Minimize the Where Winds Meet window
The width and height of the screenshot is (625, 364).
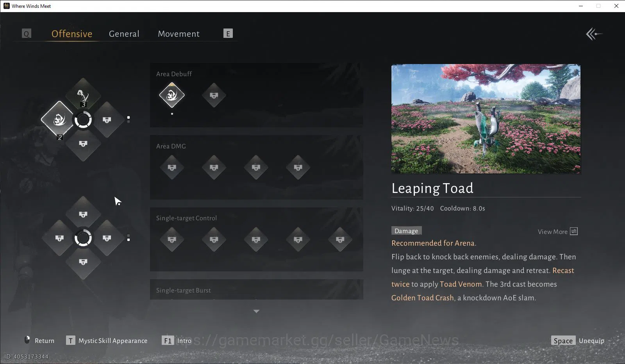click(x=581, y=6)
